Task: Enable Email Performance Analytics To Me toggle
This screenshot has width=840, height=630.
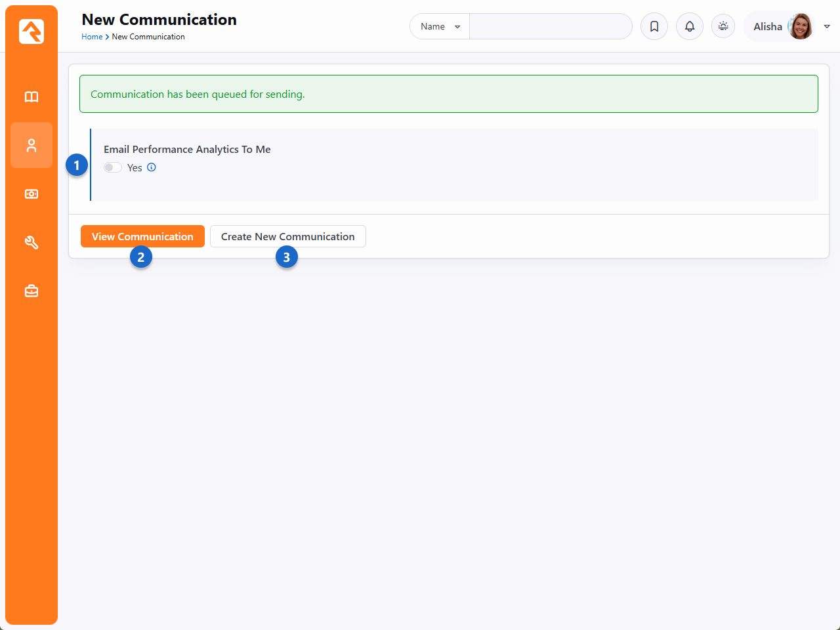Action: click(113, 167)
